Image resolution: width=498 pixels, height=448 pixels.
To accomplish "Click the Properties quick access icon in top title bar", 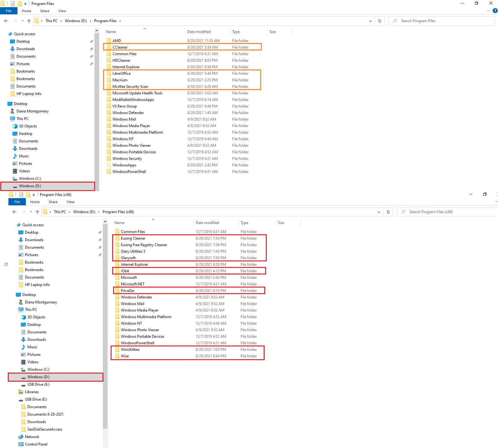I will point(13,4).
